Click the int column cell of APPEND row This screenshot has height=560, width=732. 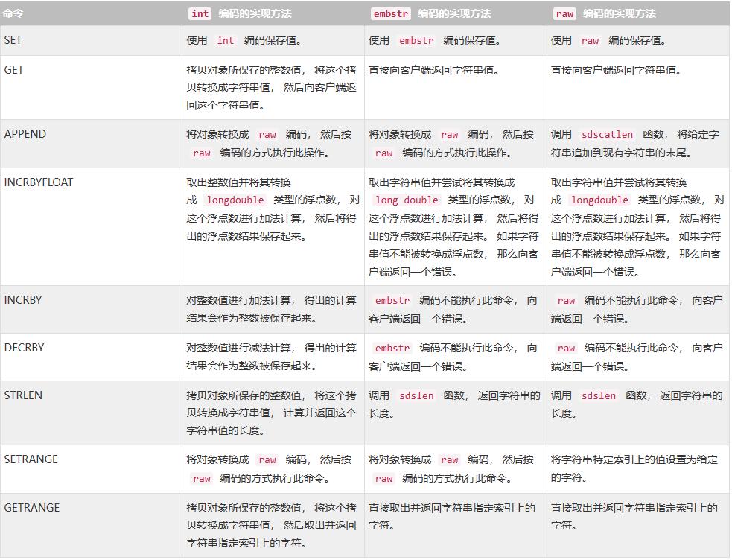coord(273,143)
